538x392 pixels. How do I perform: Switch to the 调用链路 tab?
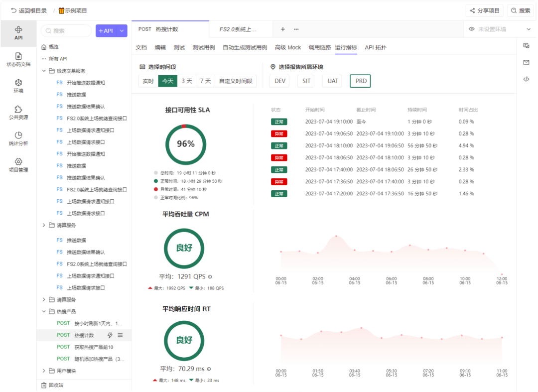point(319,47)
